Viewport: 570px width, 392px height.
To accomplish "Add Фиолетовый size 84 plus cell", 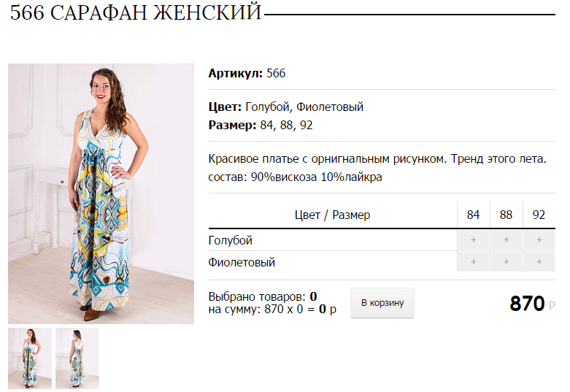I will tap(474, 262).
